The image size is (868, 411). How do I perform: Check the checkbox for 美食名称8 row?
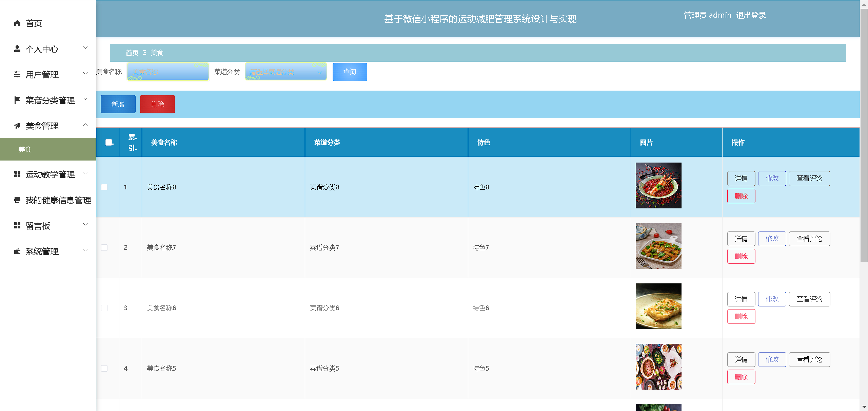[104, 187]
